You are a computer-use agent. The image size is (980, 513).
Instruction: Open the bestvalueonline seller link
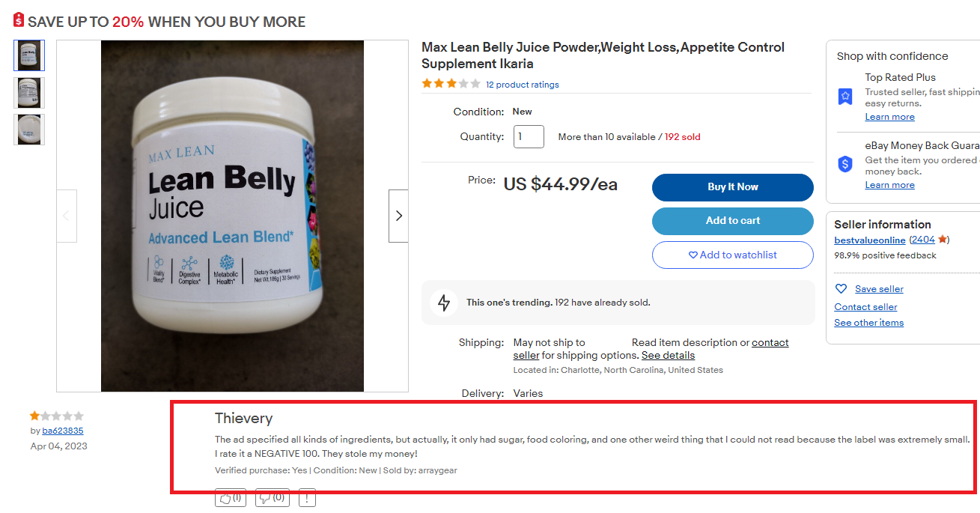869,240
